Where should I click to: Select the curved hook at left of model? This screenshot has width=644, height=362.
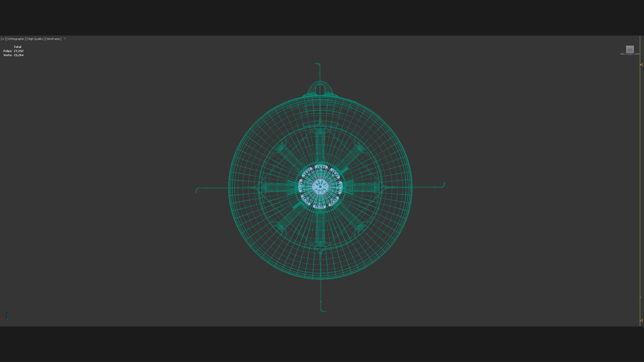(x=197, y=189)
